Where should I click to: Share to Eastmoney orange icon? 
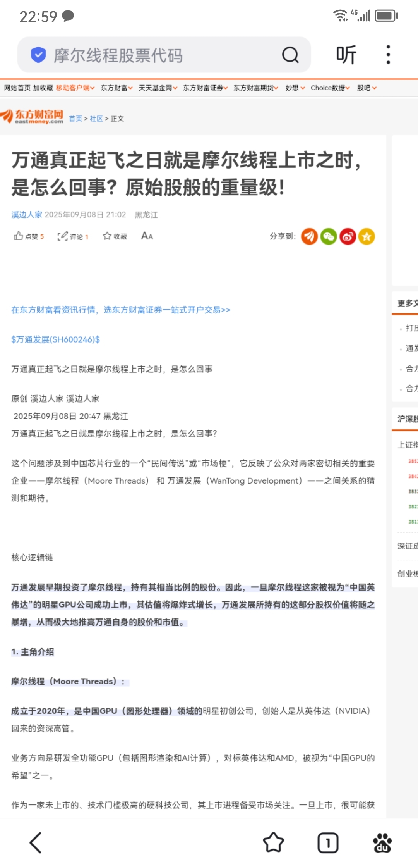coord(309,236)
